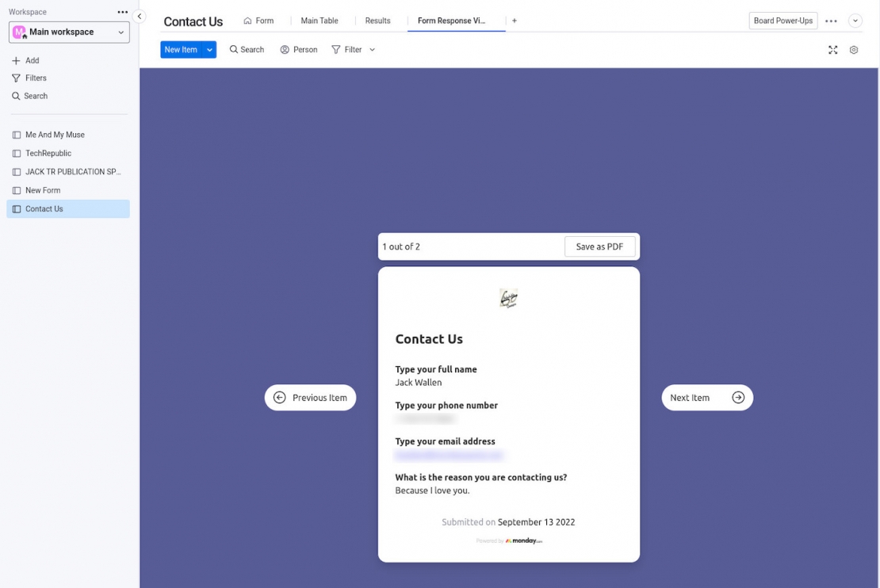Open the board search with the magnifier icon
This screenshot has height=588, width=880.
[x=247, y=49]
